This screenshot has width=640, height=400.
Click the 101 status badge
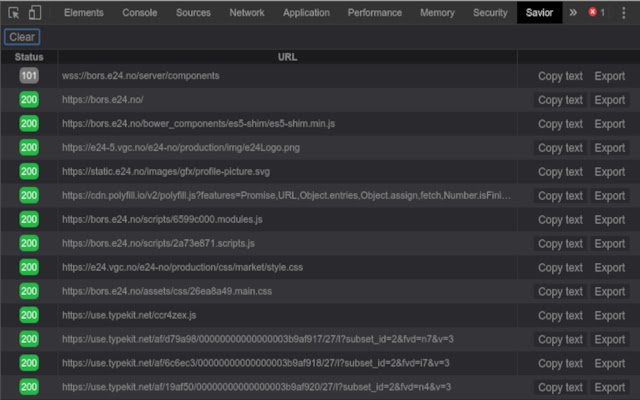(29, 76)
